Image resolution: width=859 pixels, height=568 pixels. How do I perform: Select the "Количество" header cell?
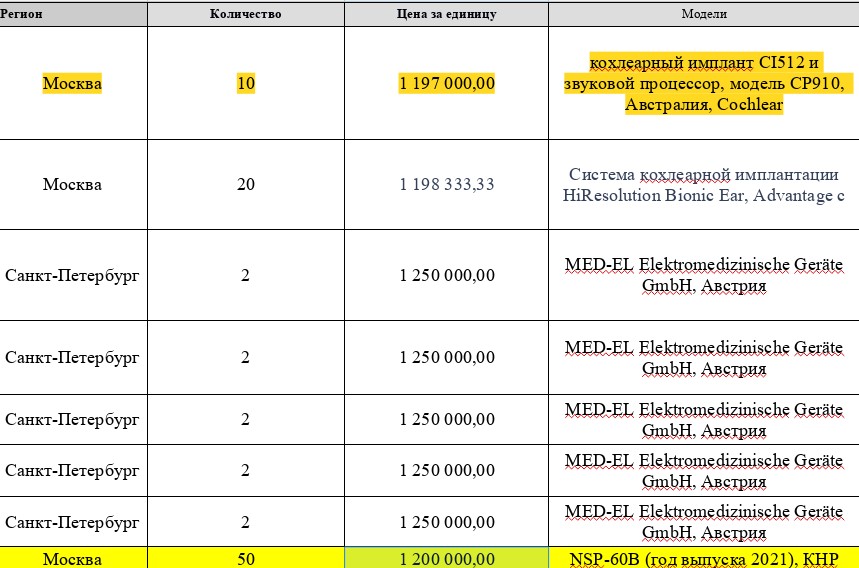(x=245, y=14)
